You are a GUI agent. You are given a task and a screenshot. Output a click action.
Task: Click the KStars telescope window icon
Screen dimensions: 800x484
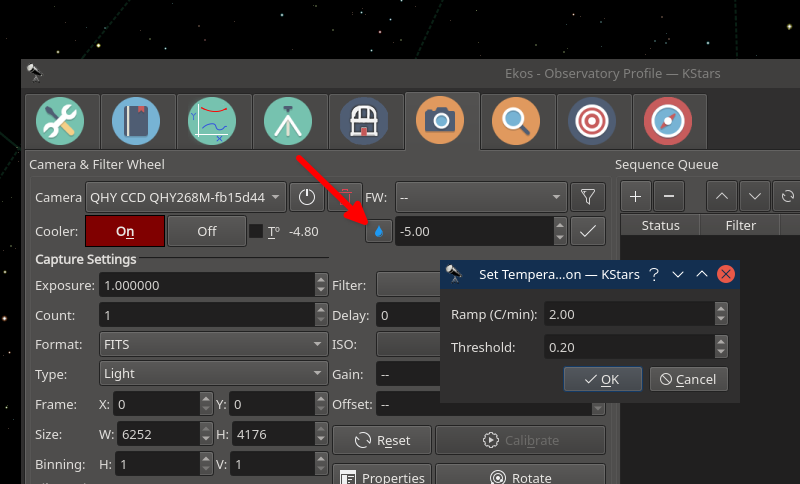(x=35, y=73)
